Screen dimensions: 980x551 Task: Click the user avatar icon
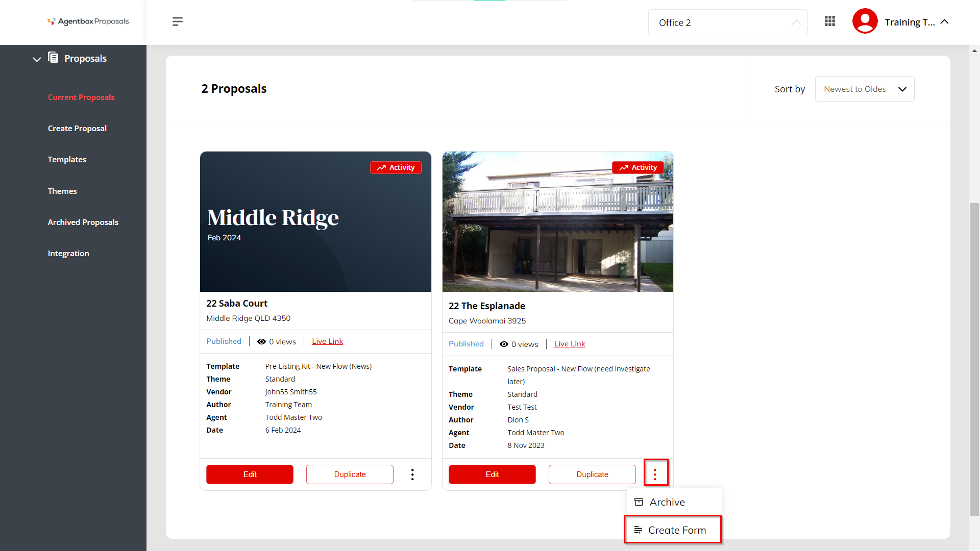[865, 21]
